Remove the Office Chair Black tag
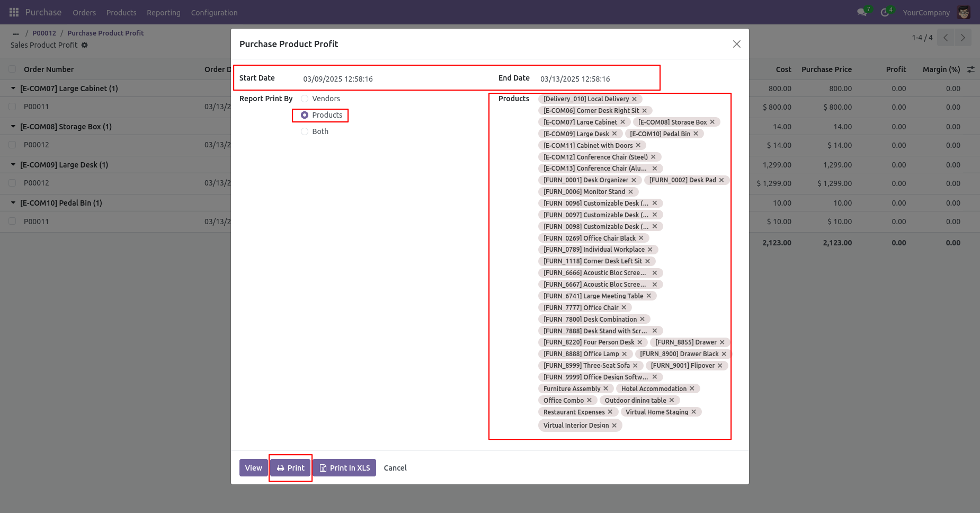The height and width of the screenshot is (513, 980). [642, 238]
